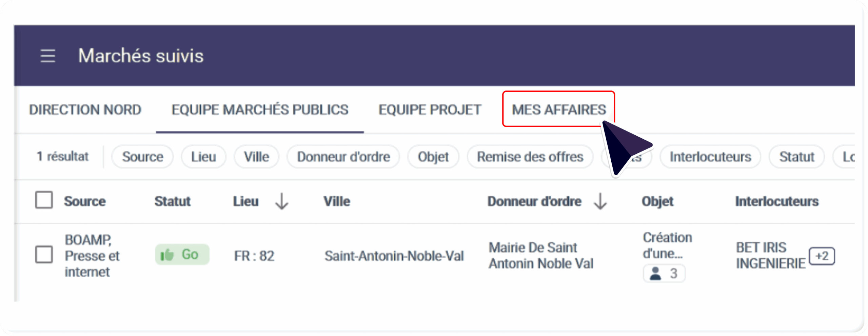The width and height of the screenshot is (868, 336).
Task: Open the Lieu filter chip
Action: click(x=203, y=157)
